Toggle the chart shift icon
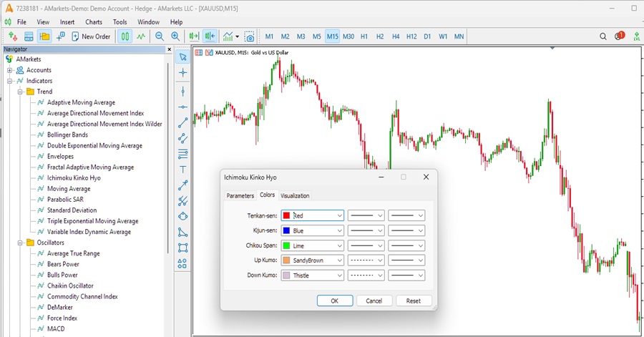Viewport: 644px width, 337px height. point(210,36)
